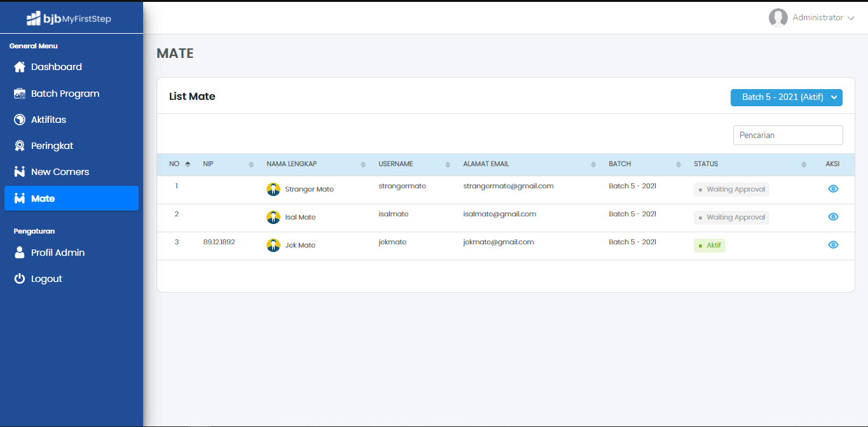Screen dimensions: 868x427
Task: Expand the Administrator account menu chevron
Action: [x=851, y=18]
